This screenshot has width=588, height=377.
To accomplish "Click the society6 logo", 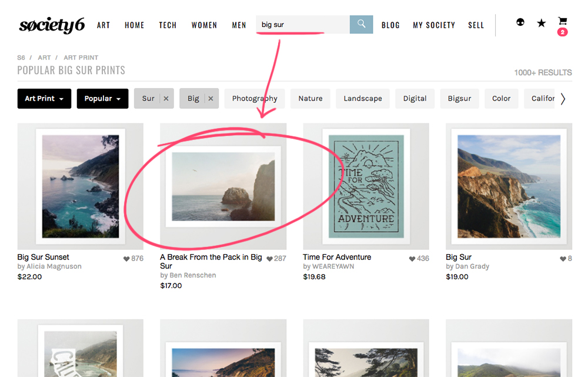I will [x=51, y=25].
